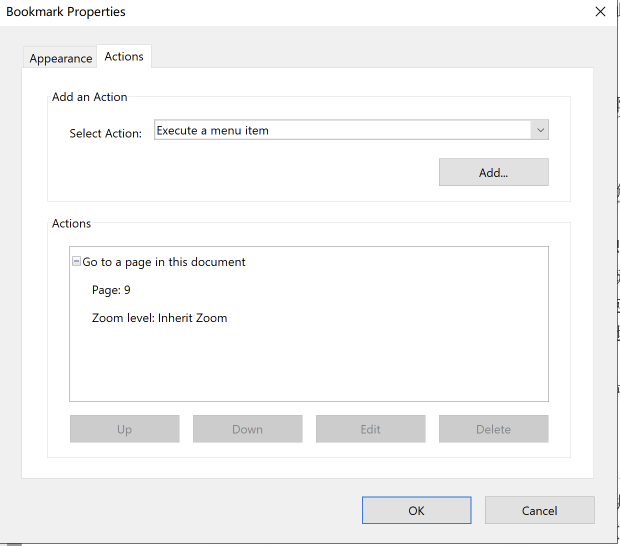Select the 'Page: 9' entry
The width and height of the screenshot is (620, 546).
pos(111,290)
